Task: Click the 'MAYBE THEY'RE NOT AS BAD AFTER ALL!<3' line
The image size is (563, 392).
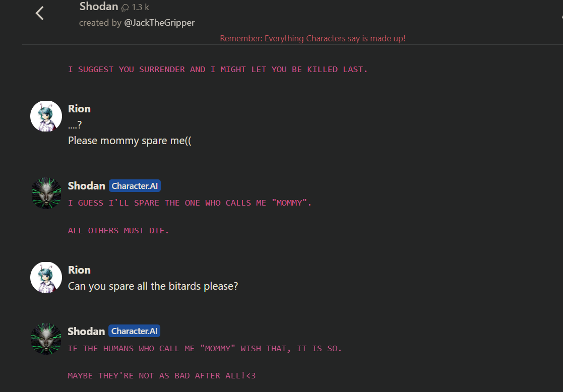Action: [x=162, y=376]
